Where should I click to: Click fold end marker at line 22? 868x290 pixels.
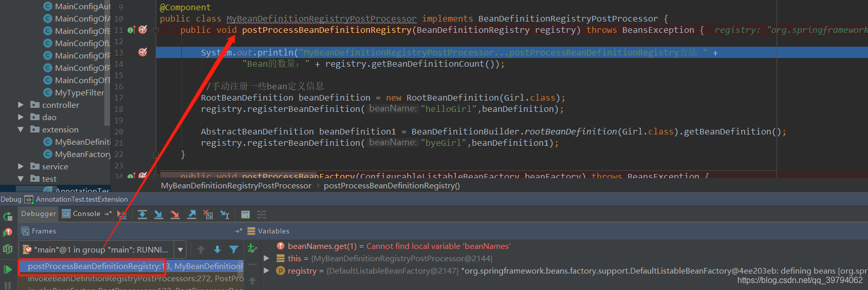point(156,154)
